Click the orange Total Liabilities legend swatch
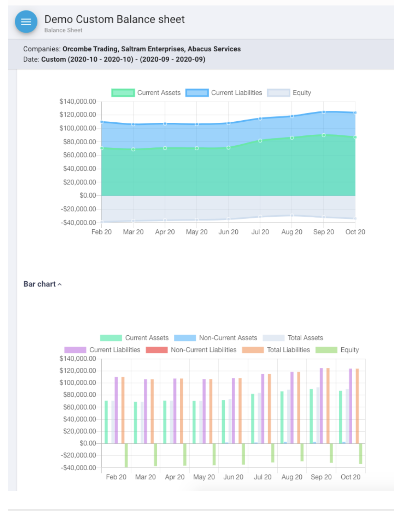This screenshot has height=525, width=420. 254,350
